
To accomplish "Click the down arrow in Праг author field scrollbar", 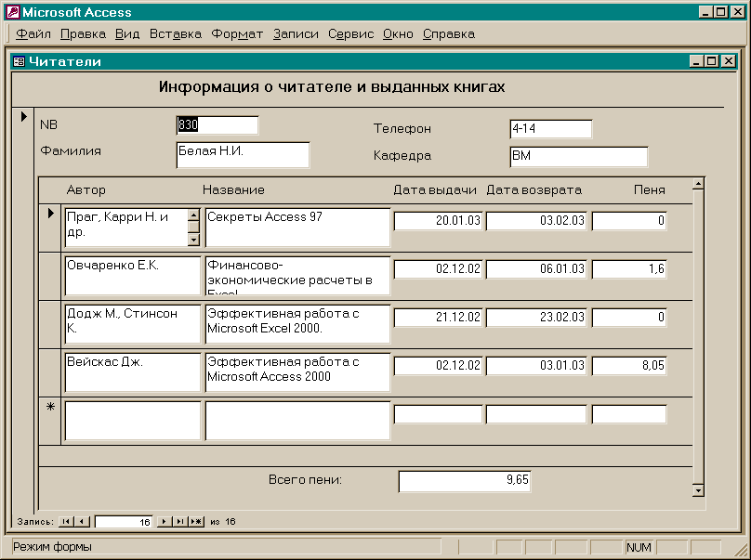I will click(x=193, y=240).
